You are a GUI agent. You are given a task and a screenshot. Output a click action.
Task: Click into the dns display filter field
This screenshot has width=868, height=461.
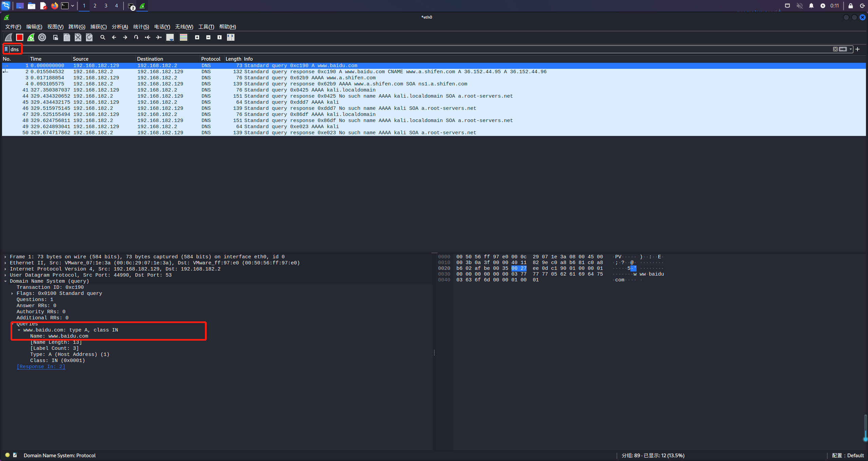click(x=420, y=49)
